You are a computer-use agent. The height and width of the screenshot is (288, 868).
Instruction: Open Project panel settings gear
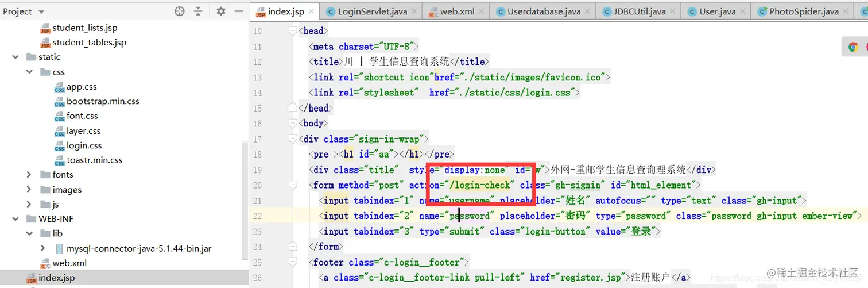[x=221, y=11]
